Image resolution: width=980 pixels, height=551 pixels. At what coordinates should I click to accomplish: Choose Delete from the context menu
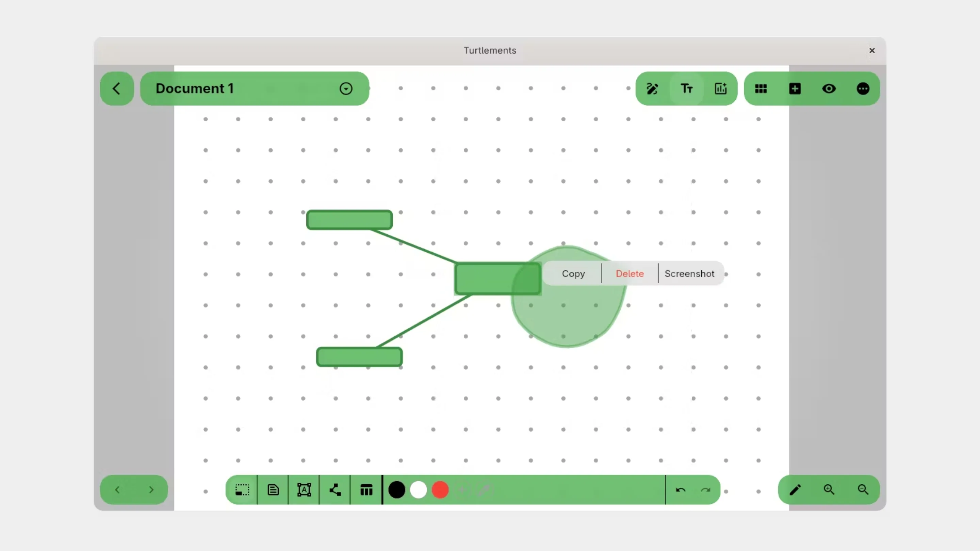pyautogui.click(x=630, y=273)
